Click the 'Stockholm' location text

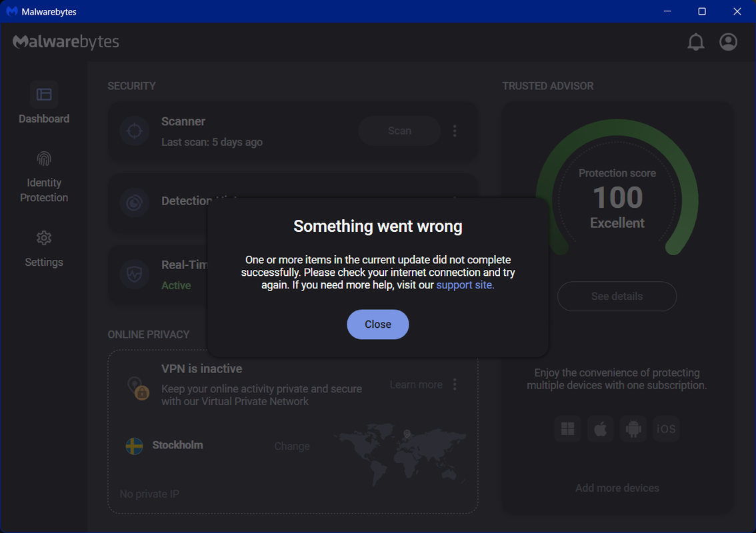177,445
